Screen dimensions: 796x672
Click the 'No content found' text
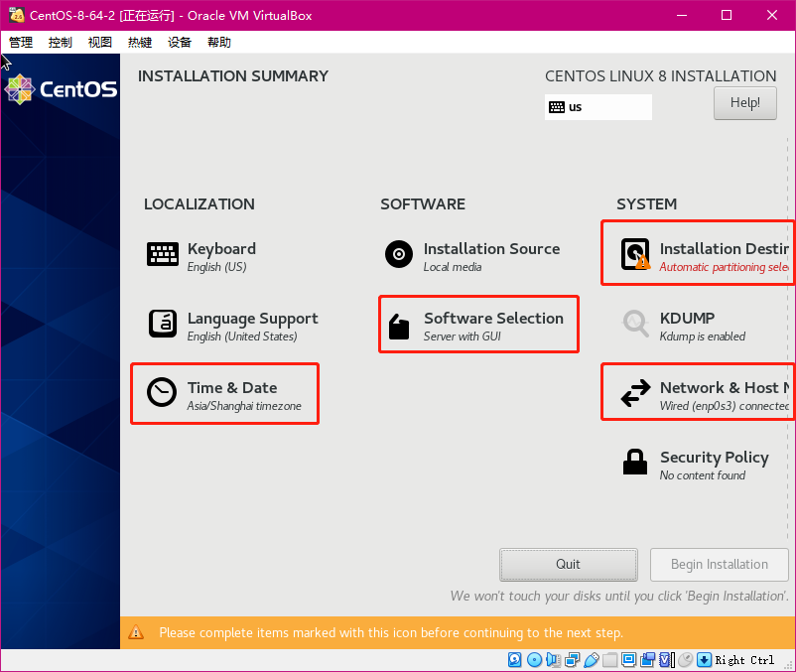click(702, 475)
